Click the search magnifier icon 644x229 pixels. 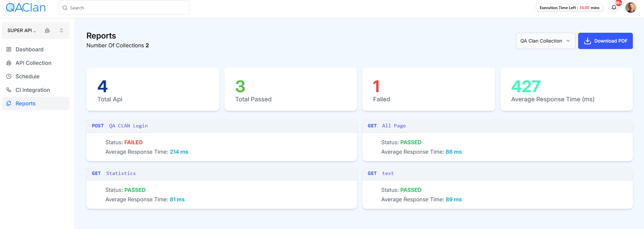tap(65, 8)
